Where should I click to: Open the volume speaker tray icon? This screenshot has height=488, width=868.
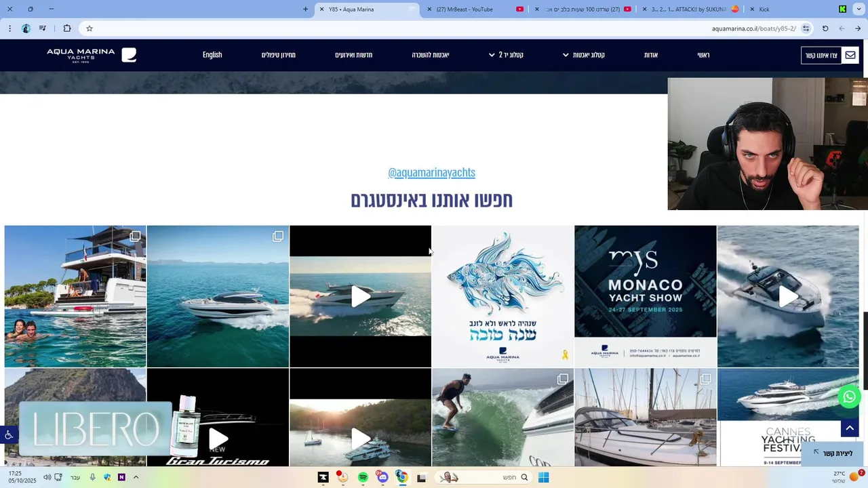tap(47, 477)
